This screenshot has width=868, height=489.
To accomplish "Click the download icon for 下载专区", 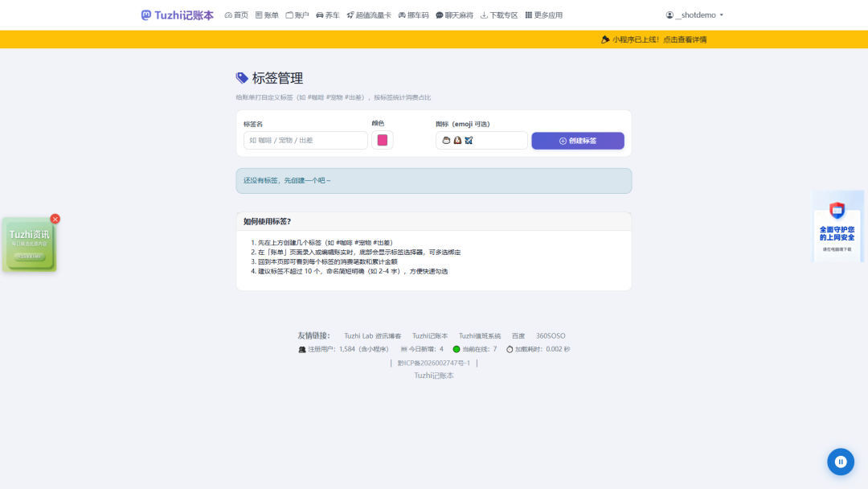I will tap(484, 15).
